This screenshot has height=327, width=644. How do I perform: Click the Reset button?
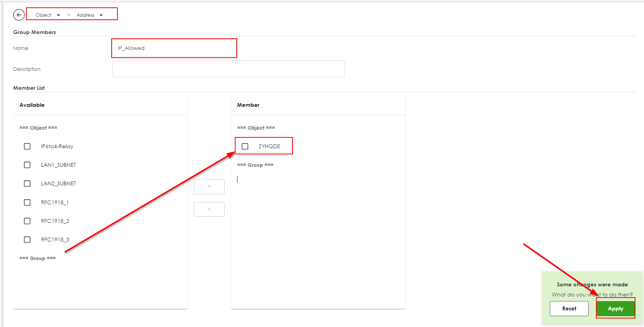pyautogui.click(x=569, y=308)
